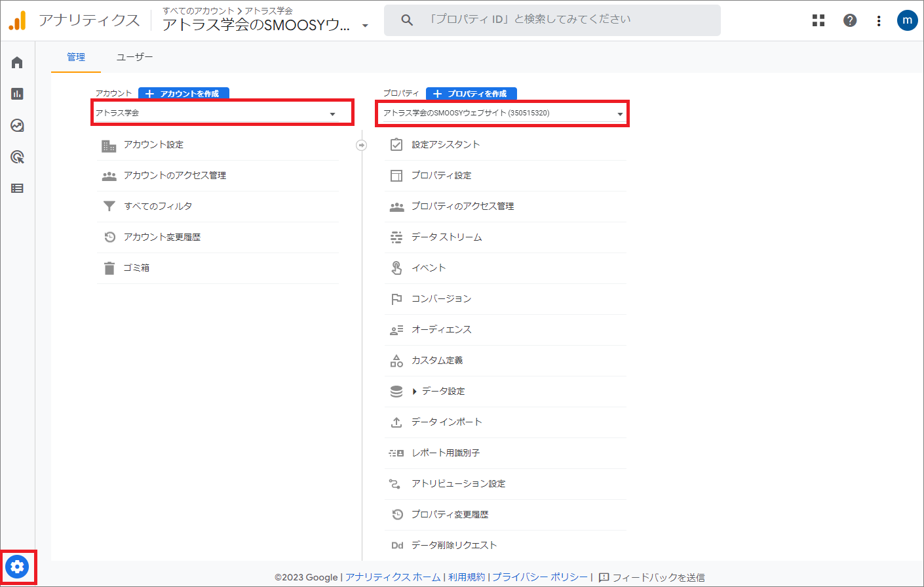This screenshot has width=924, height=587.
Task: Click the trash can icon for ゴミ箱
Action: pos(109,268)
